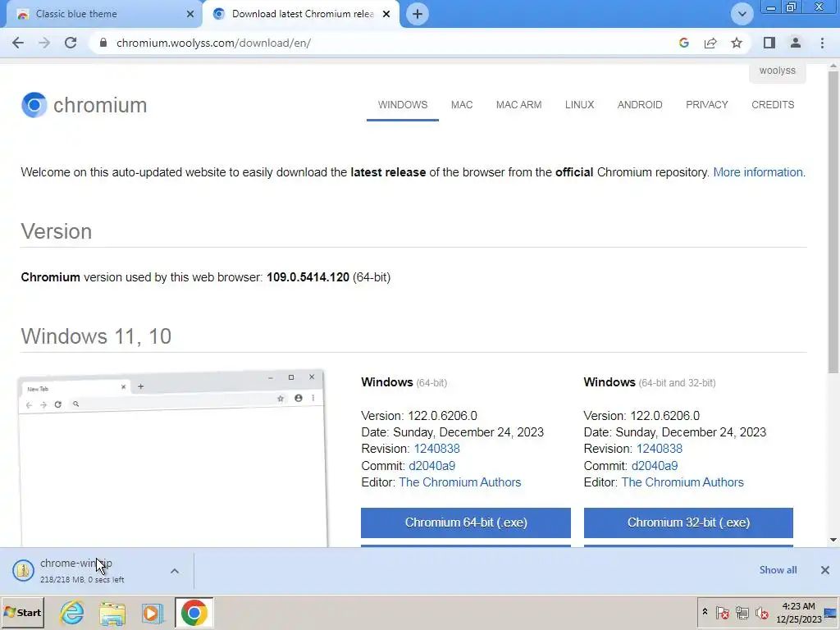The height and width of the screenshot is (630, 840).
Task: Open the Windows Start menu
Action: point(22,613)
